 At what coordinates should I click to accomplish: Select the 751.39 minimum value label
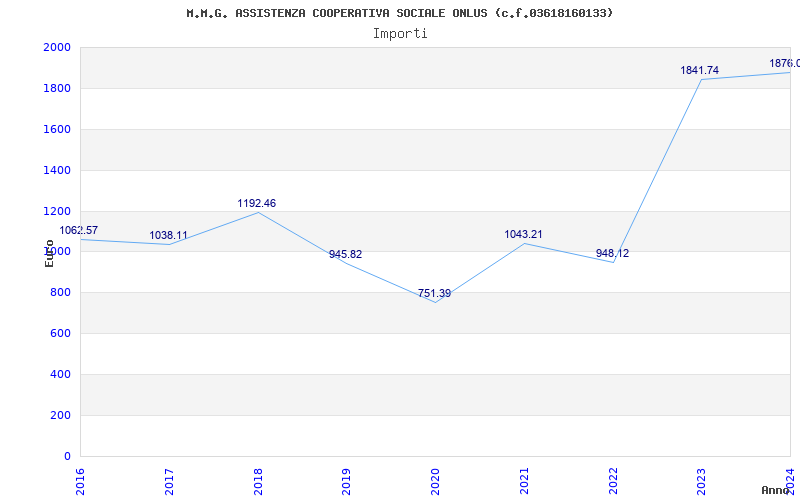pos(434,293)
